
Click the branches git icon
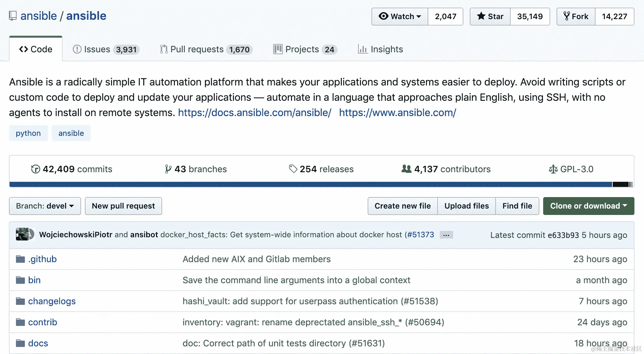coord(168,169)
